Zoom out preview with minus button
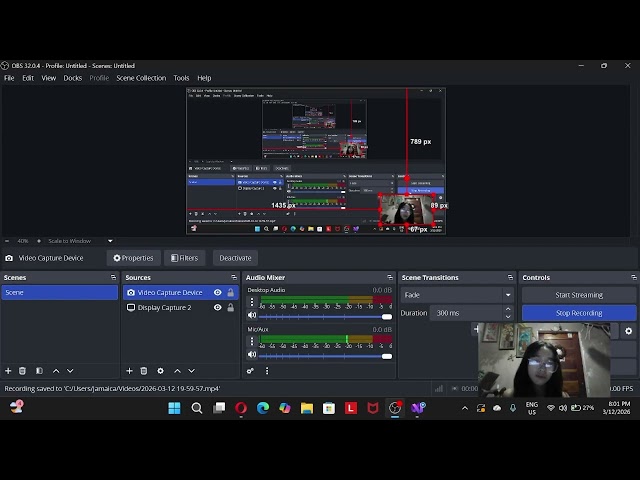 [7, 241]
